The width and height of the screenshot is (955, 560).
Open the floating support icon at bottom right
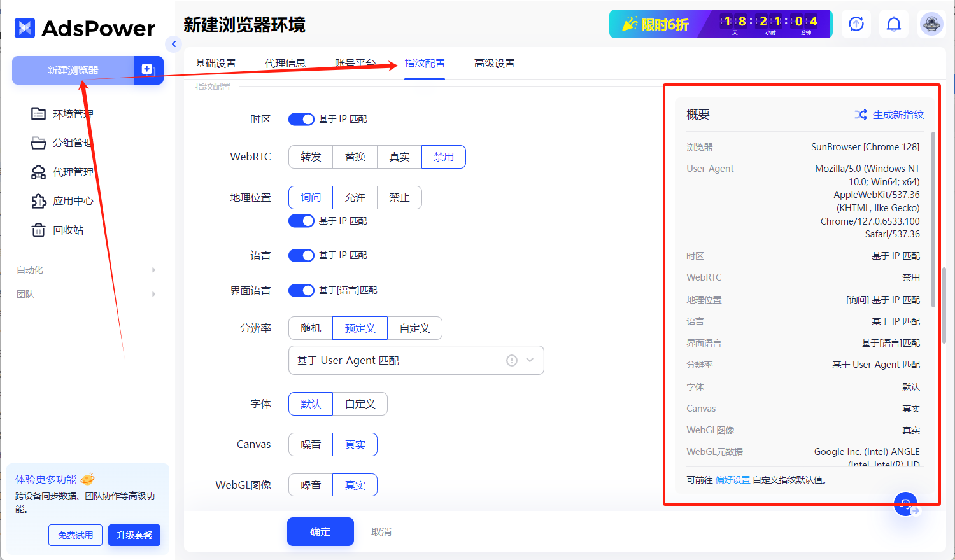(x=906, y=504)
